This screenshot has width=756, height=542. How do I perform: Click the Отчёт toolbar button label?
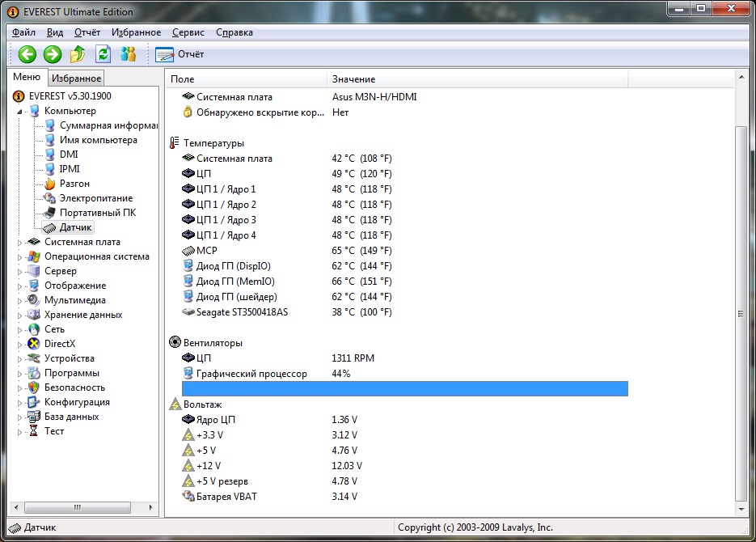point(191,54)
